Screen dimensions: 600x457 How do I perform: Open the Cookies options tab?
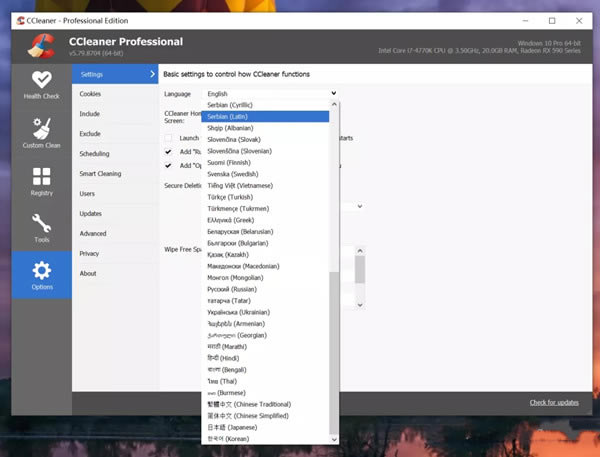[x=90, y=93]
